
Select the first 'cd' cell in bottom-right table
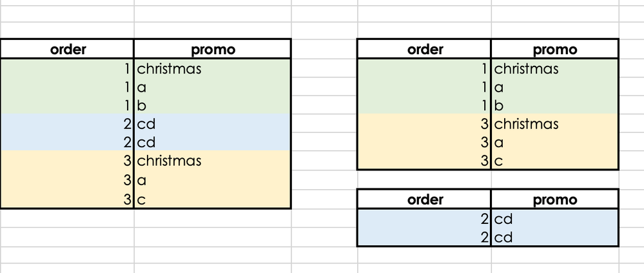click(x=554, y=219)
